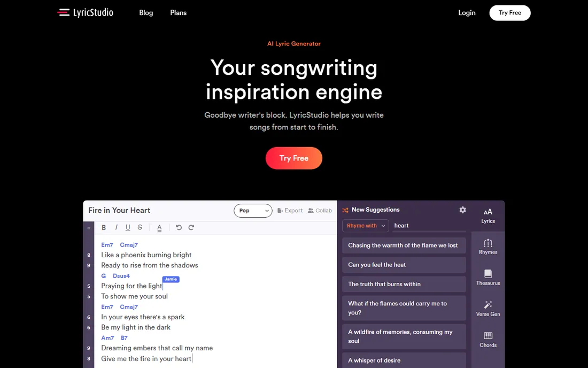Open the Lyrics panel
The width and height of the screenshot is (588, 368).
(x=488, y=216)
